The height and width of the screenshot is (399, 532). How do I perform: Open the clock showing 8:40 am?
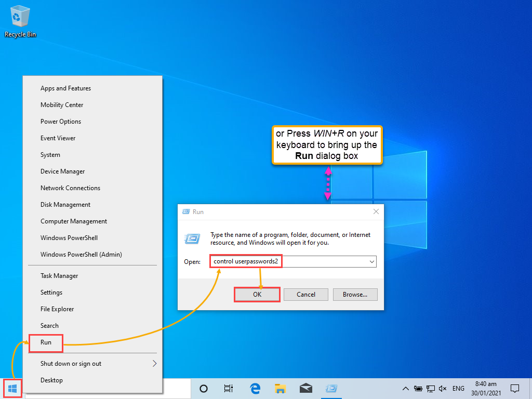coord(486,389)
